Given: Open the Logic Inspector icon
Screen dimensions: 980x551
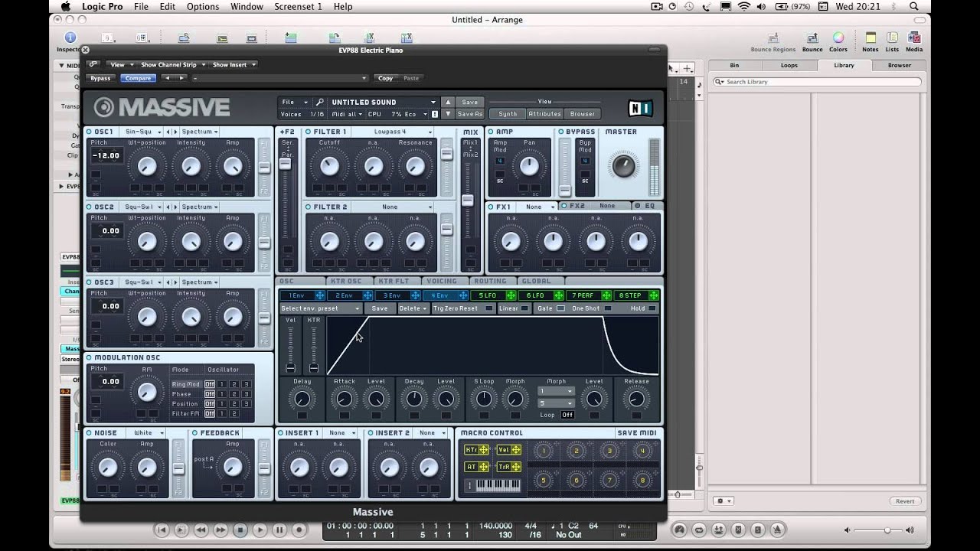Looking at the screenshot, I should click(70, 37).
